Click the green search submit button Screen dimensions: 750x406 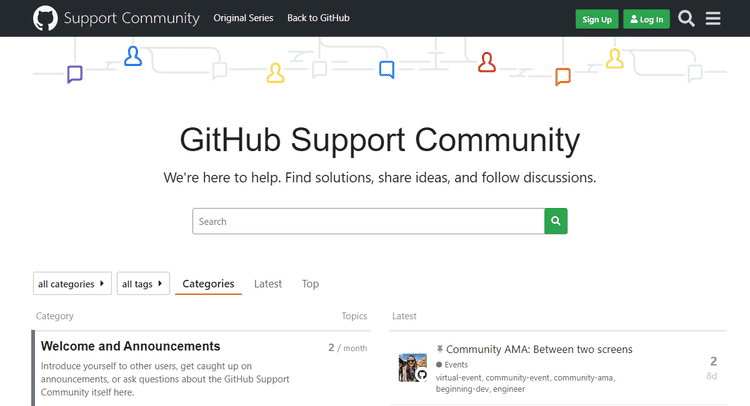(556, 221)
